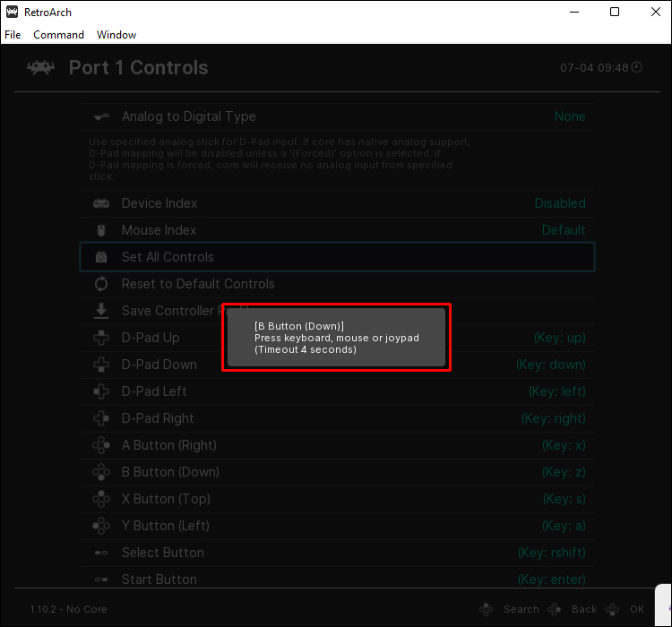The image size is (672, 627).
Task: Click the B Button binding (Key: z)
Action: click(x=564, y=472)
